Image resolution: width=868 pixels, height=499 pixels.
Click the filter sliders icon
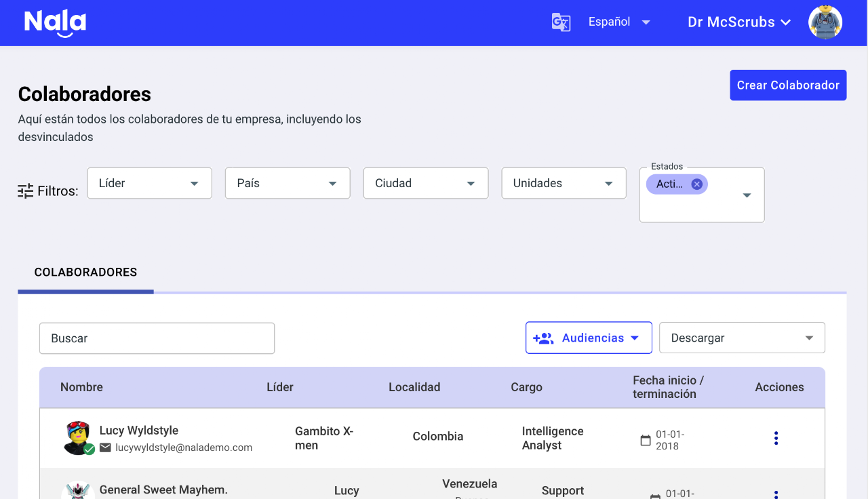26,191
